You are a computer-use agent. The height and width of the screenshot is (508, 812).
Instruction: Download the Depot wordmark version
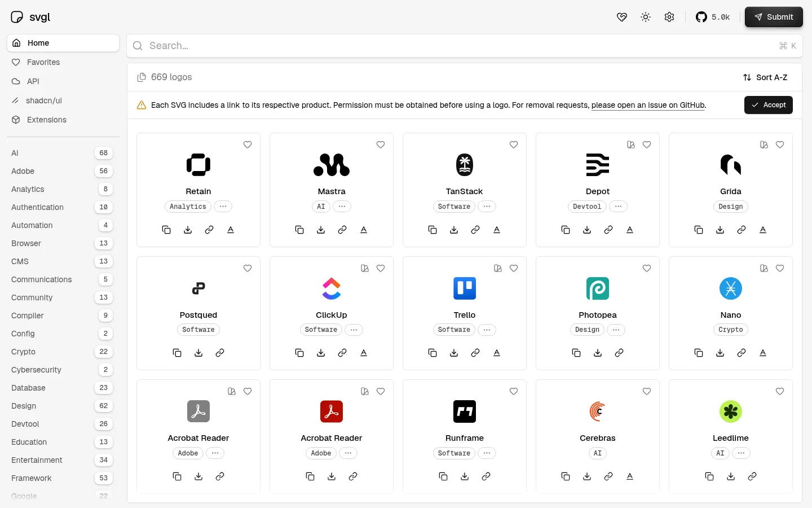point(630,230)
